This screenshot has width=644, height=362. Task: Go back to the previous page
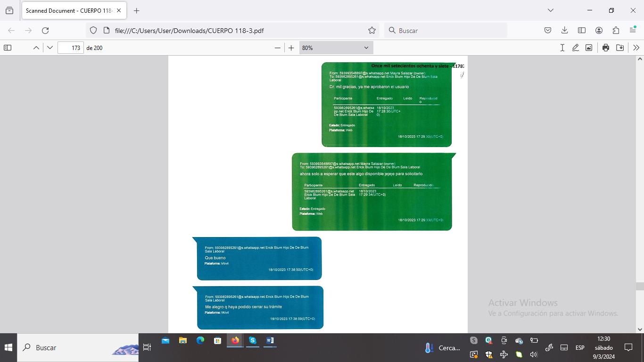(x=11, y=30)
